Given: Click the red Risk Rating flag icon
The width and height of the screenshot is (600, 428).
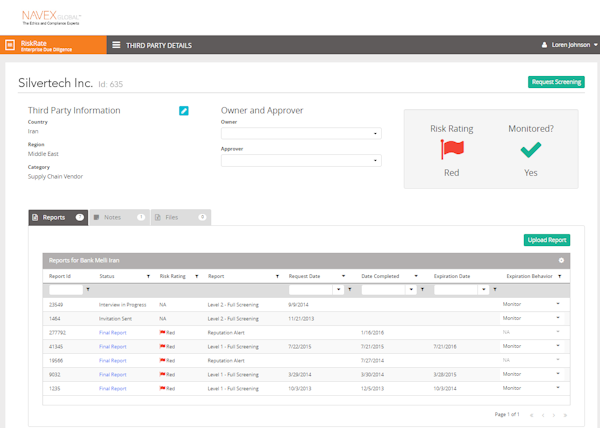Looking at the screenshot, I should click(452, 149).
